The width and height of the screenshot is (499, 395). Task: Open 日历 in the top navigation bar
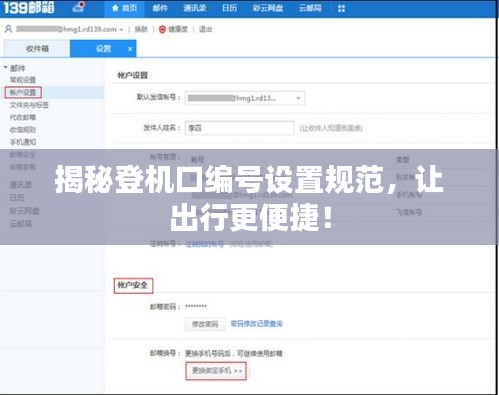point(230,8)
